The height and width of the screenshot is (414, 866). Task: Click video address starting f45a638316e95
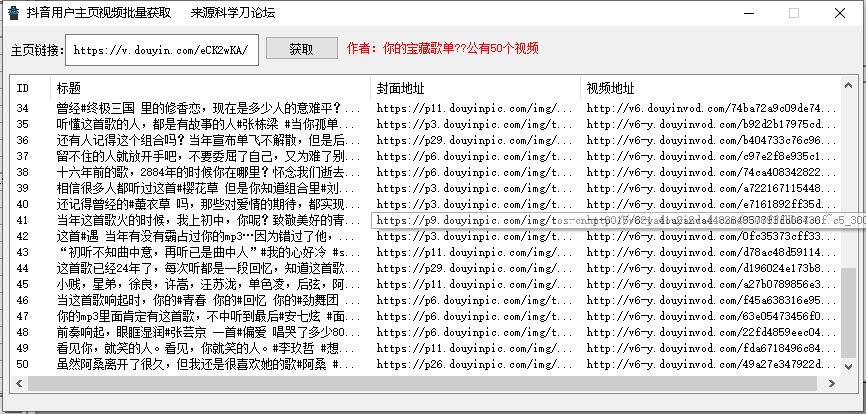point(711,301)
